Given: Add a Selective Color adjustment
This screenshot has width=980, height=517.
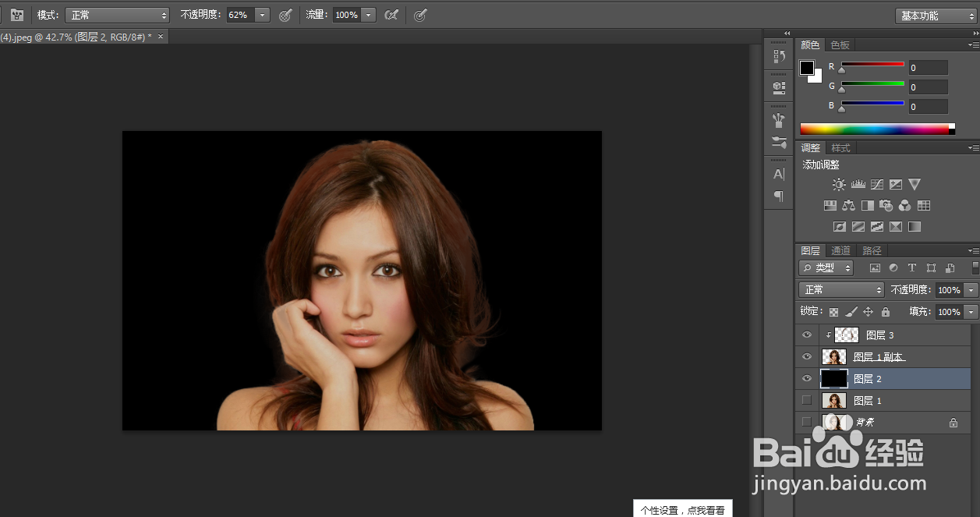Looking at the screenshot, I should click(x=896, y=227).
